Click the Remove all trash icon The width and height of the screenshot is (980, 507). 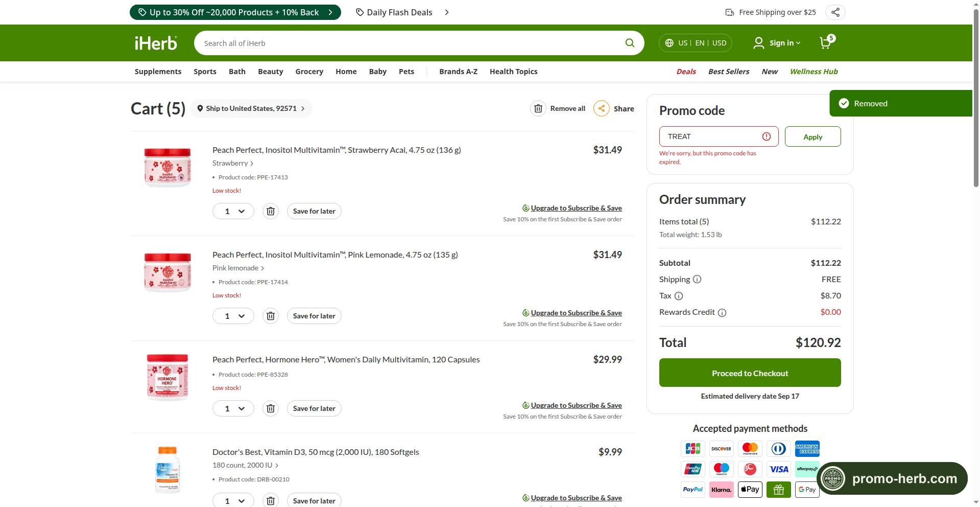[x=538, y=108]
